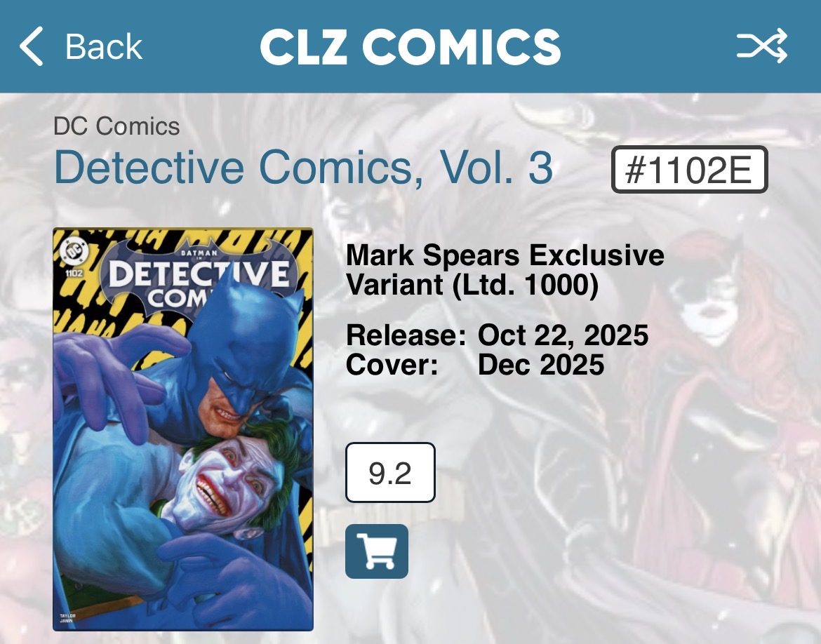
Task: Click the Release field label
Action: point(406,335)
